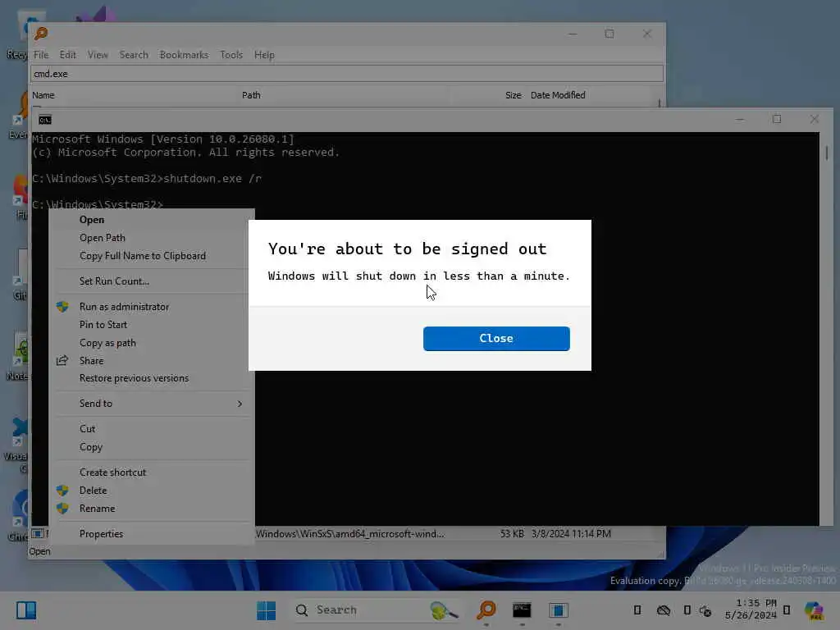Image resolution: width=840 pixels, height=630 pixels.
Task: Select the 3/8/2024 11:14 PM date cell
Action: pos(571,533)
